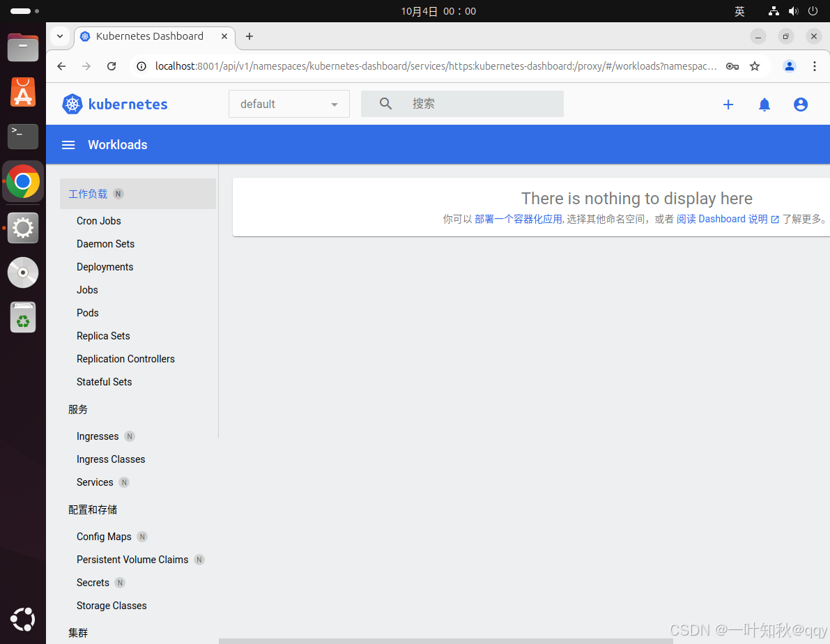This screenshot has height=644, width=830.
Task: Open Jobs in the sidebar
Action: [x=87, y=290]
